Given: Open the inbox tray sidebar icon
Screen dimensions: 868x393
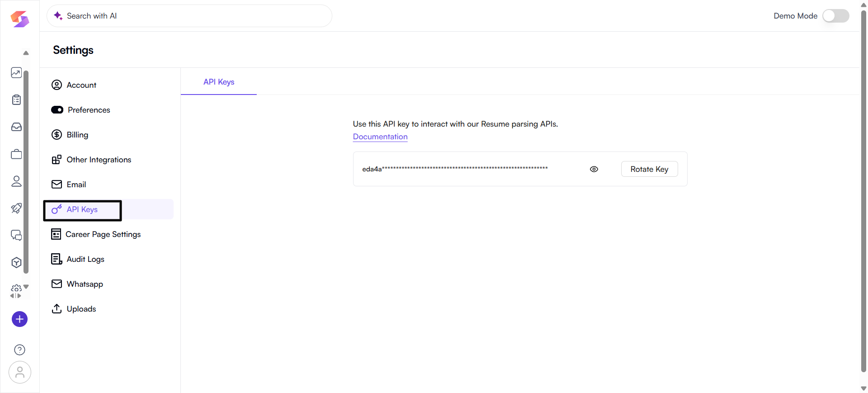Looking at the screenshot, I should click(16, 127).
